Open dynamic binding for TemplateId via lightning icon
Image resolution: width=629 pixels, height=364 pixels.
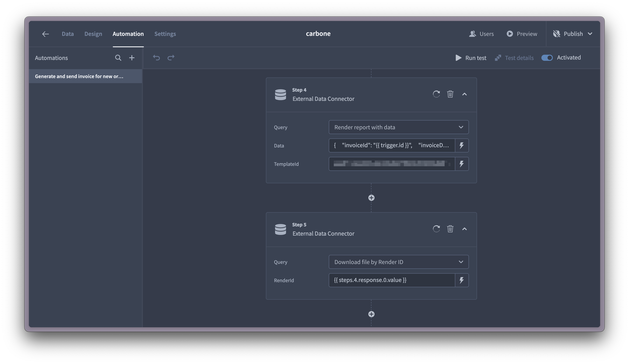(461, 164)
